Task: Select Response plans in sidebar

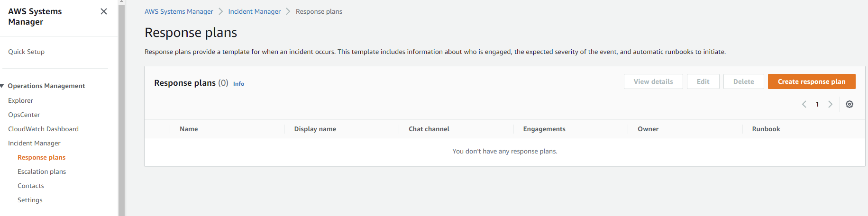Action: (x=41, y=157)
